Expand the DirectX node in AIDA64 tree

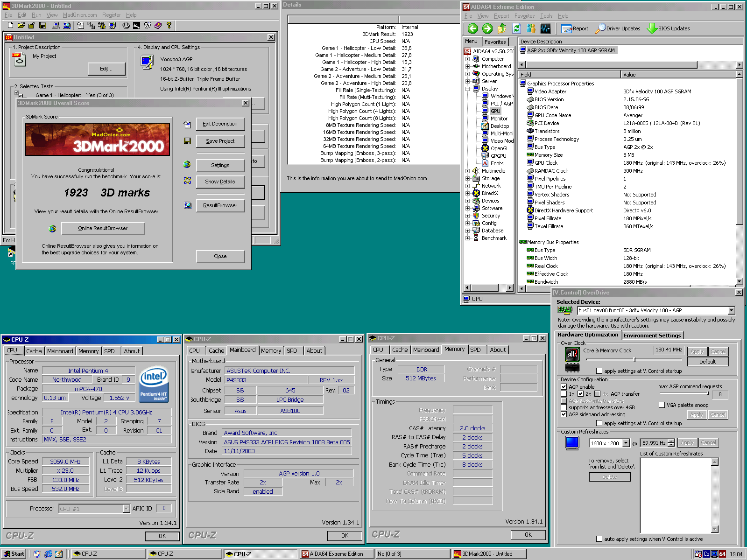pos(467,193)
